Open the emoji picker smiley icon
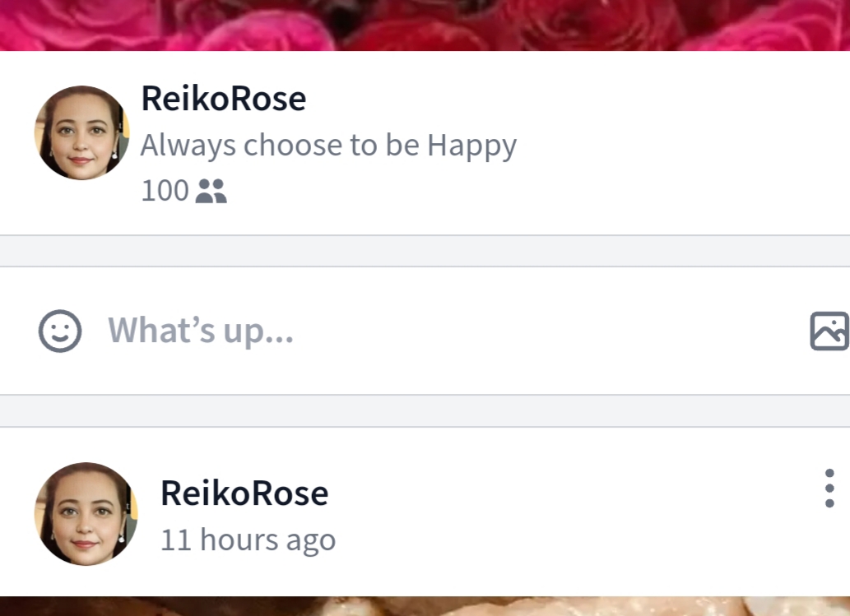This screenshot has width=850, height=616. click(x=60, y=331)
